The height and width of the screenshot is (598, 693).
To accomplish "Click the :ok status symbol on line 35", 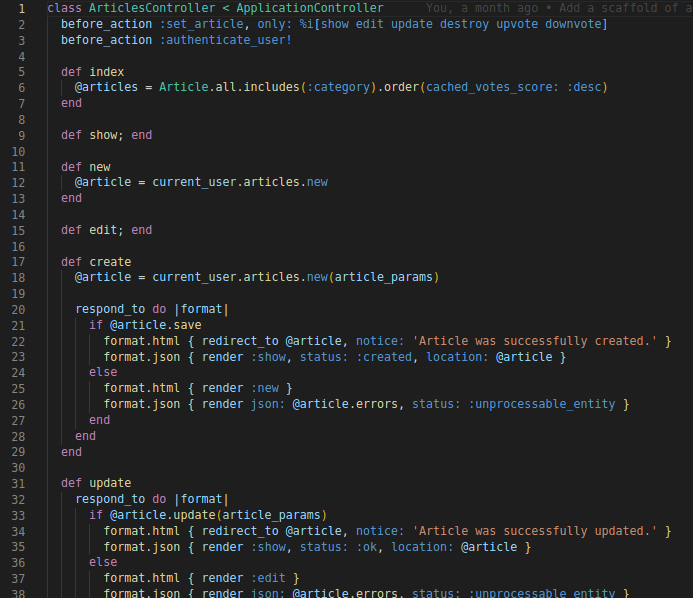I will (x=366, y=547).
